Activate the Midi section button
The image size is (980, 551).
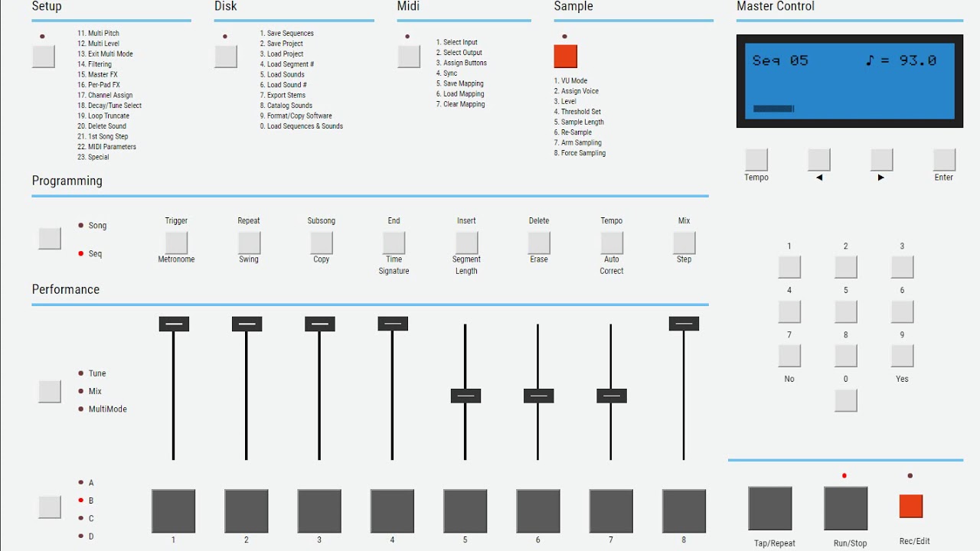coord(409,57)
